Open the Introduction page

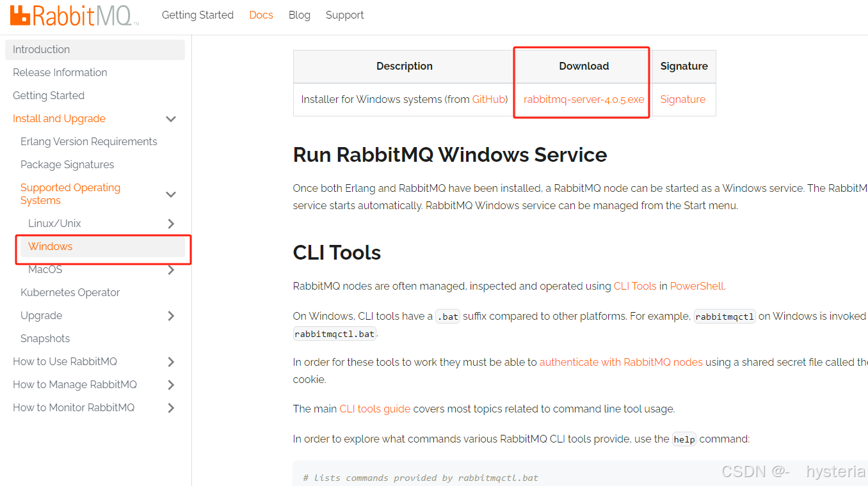(x=41, y=49)
